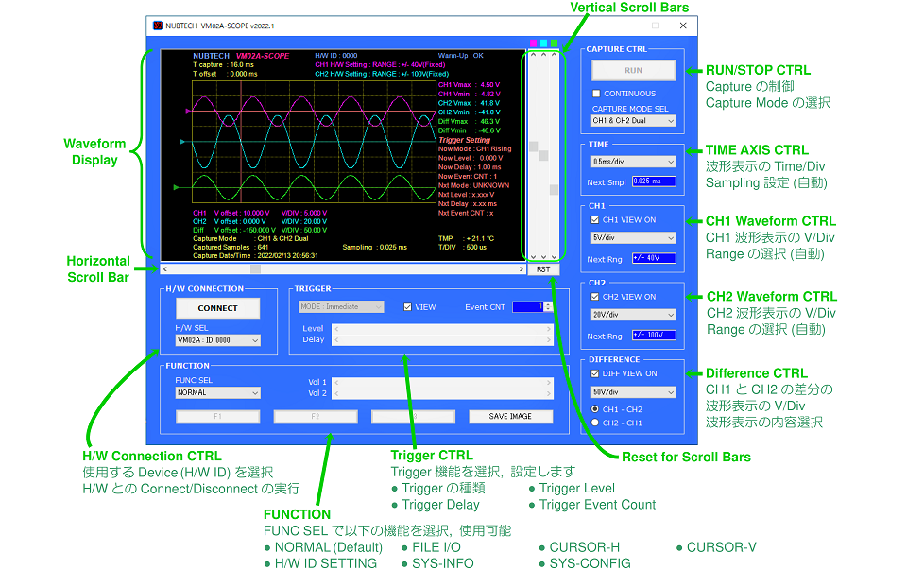924x570 pixels.
Task: Click the Level slider right arrow
Action: pyautogui.click(x=549, y=329)
